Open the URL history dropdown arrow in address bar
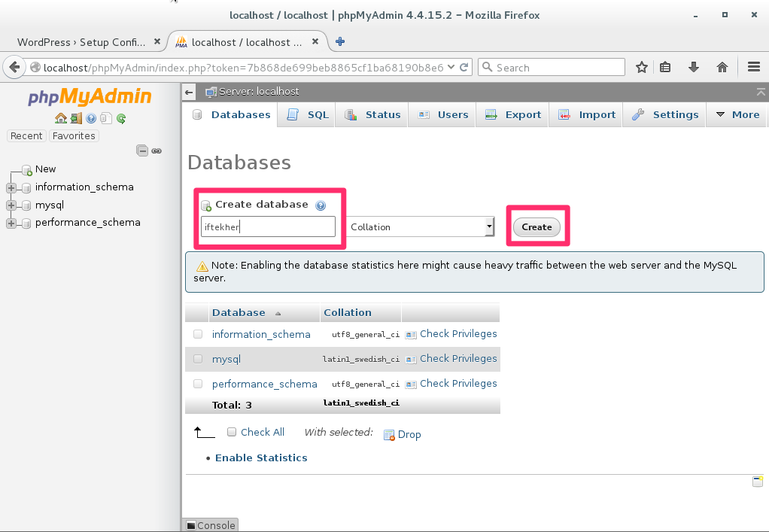769x532 pixels. (x=451, y=67)
